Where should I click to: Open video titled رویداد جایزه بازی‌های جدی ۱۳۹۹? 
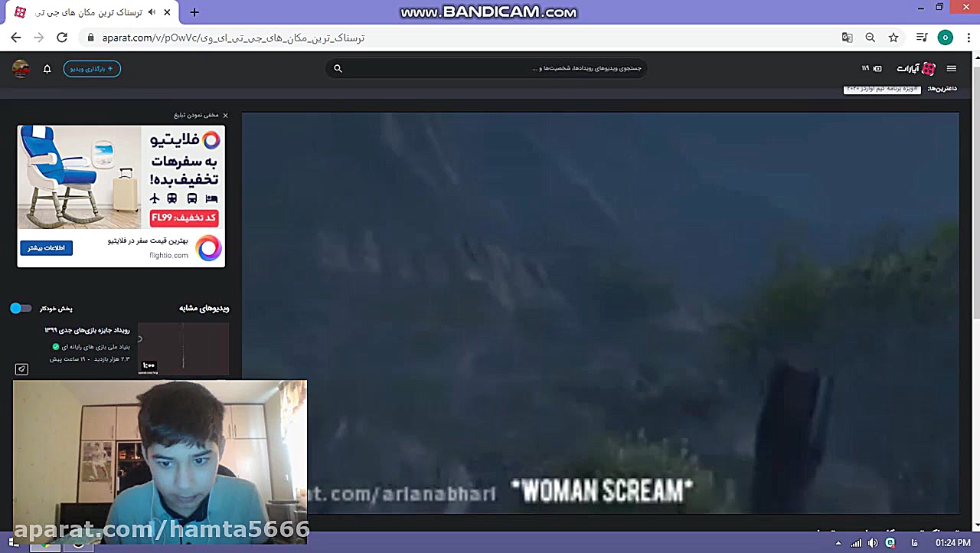(x=87, y=330)
